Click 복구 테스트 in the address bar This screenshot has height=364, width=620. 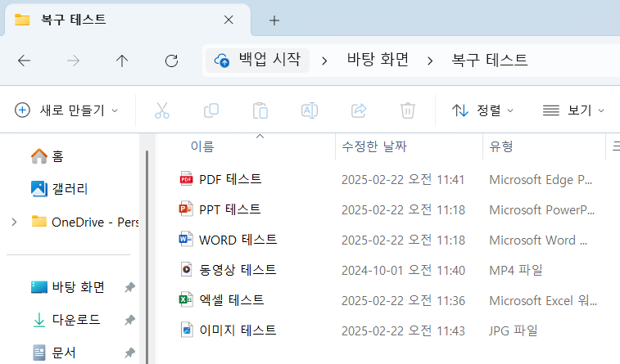(490, 60)
